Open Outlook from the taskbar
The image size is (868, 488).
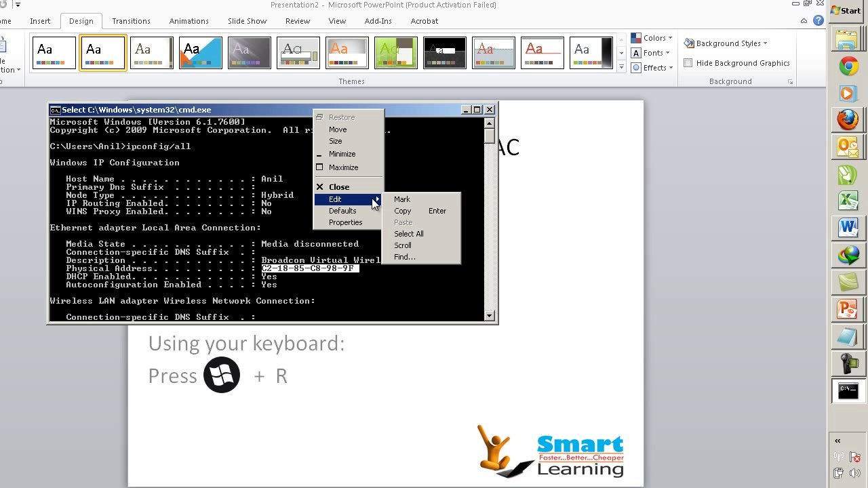(x=848, y=146)
